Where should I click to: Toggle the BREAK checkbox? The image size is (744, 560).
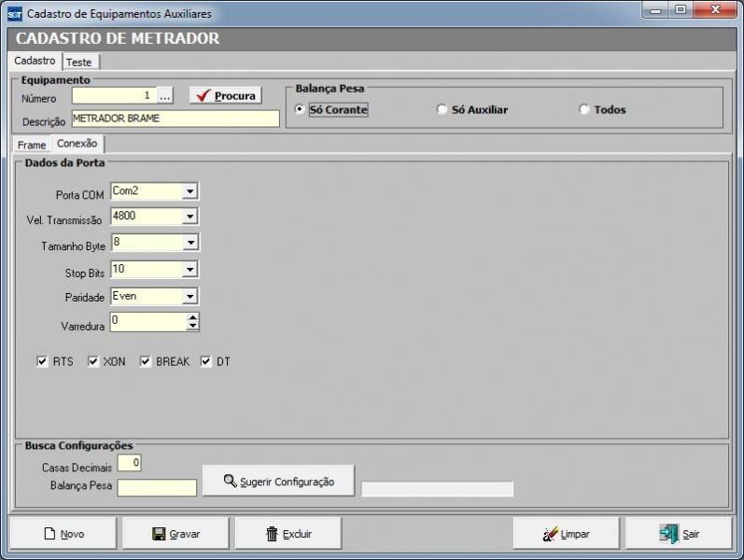tap(146, 361)
